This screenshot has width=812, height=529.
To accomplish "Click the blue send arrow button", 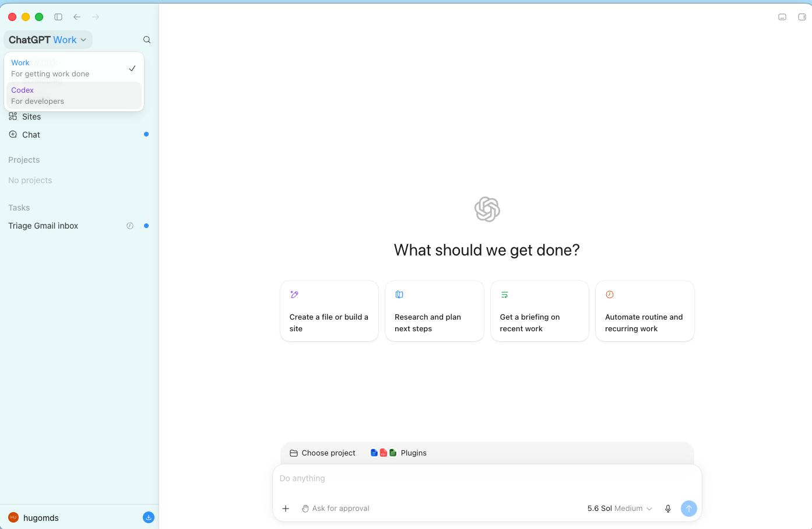I will [689, 509].
